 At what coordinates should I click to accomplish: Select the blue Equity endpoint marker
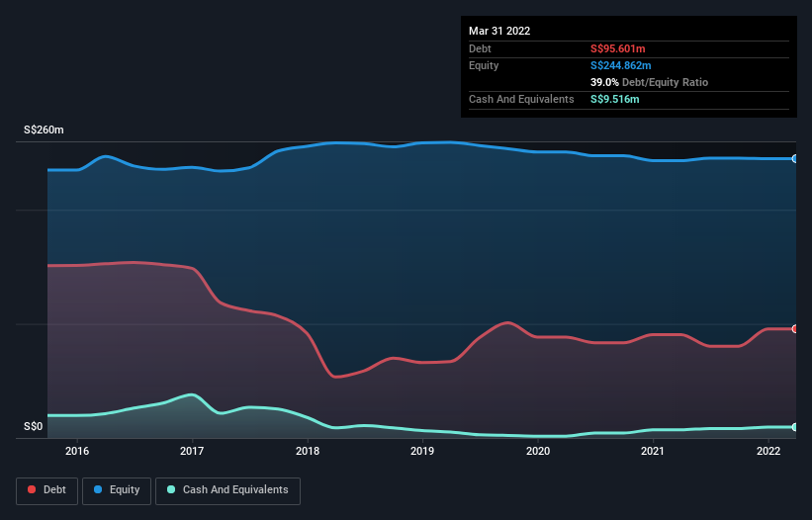(x=795, y=159)
